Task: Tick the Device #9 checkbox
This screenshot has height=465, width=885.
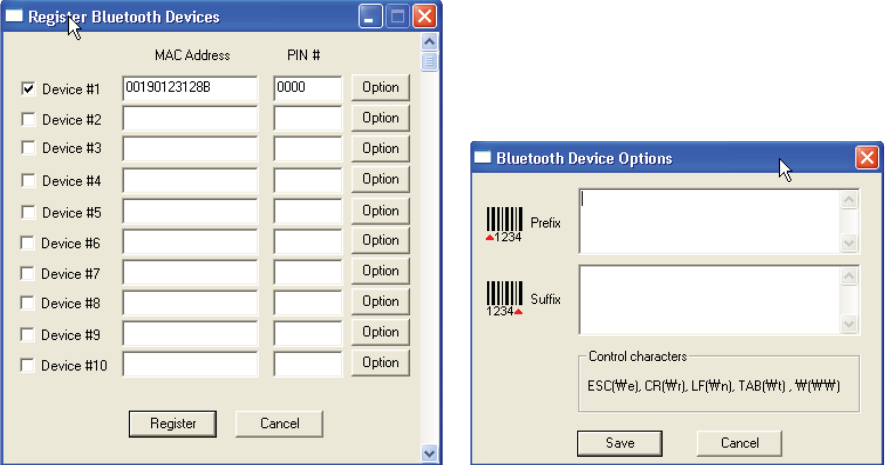Action: (27, 335)
